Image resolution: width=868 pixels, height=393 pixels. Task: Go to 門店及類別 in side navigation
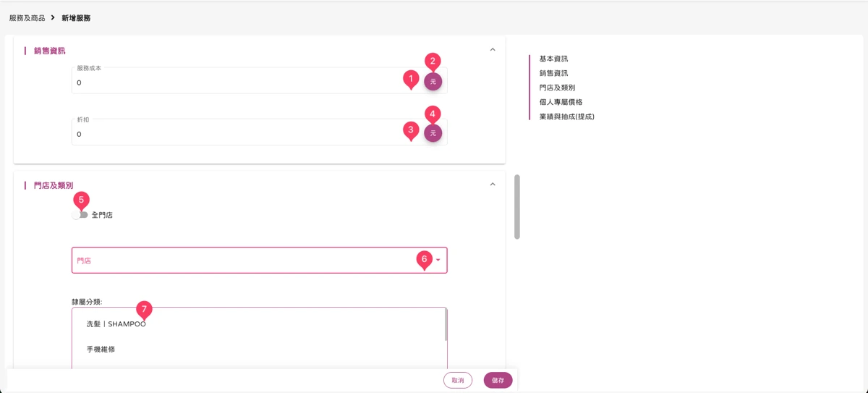tap(557, 88)
